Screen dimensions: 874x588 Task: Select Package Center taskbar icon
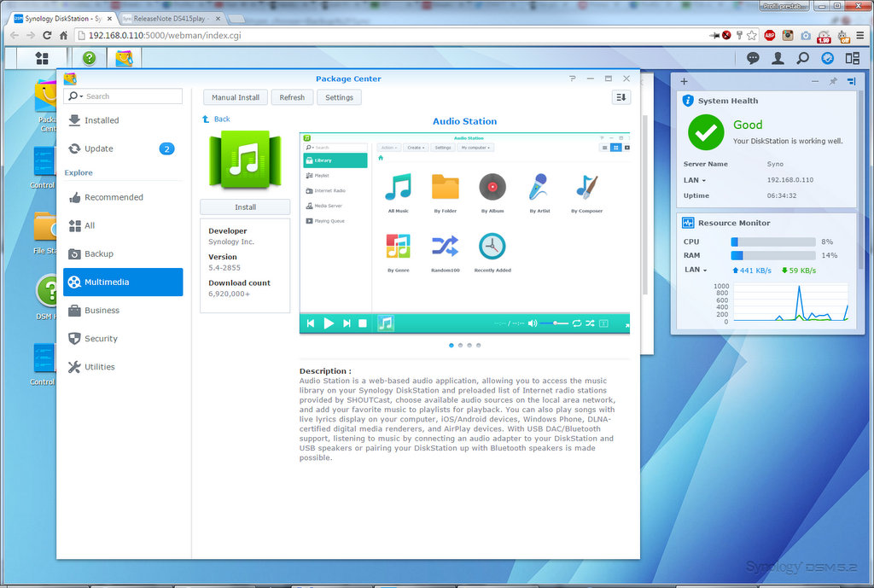pos(125,58)
